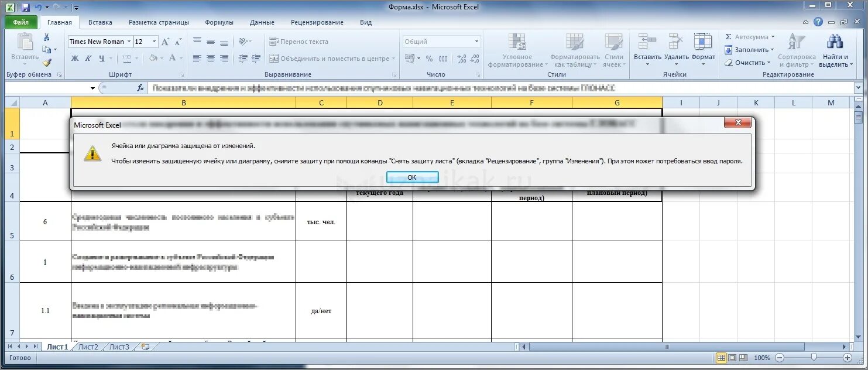Click the insert new worksheet icon

145,347
